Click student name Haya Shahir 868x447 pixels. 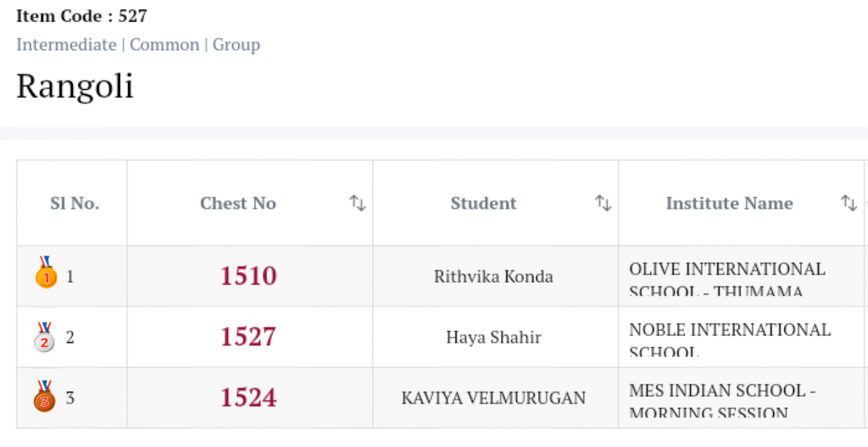(x=493, y=338)
